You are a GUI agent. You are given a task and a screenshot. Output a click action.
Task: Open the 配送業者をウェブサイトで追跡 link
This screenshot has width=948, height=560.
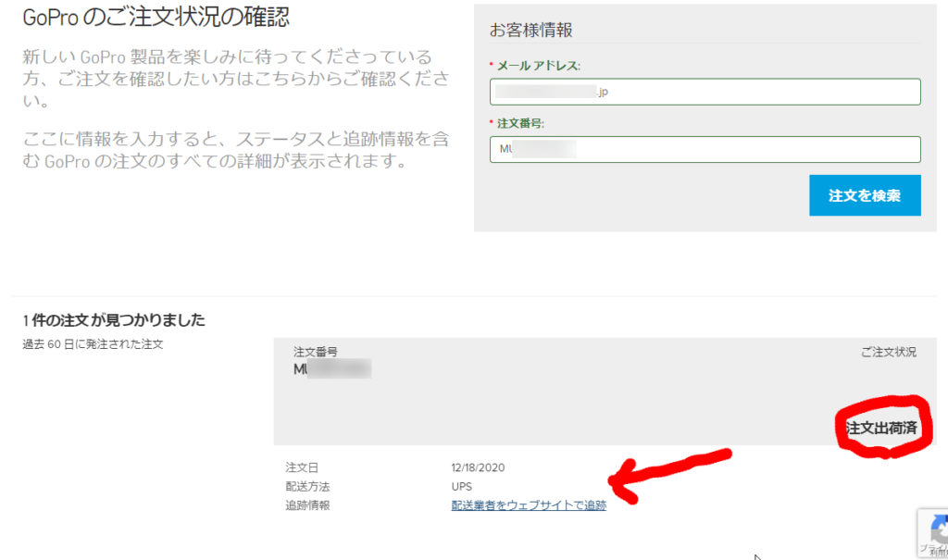pos(529,505)
